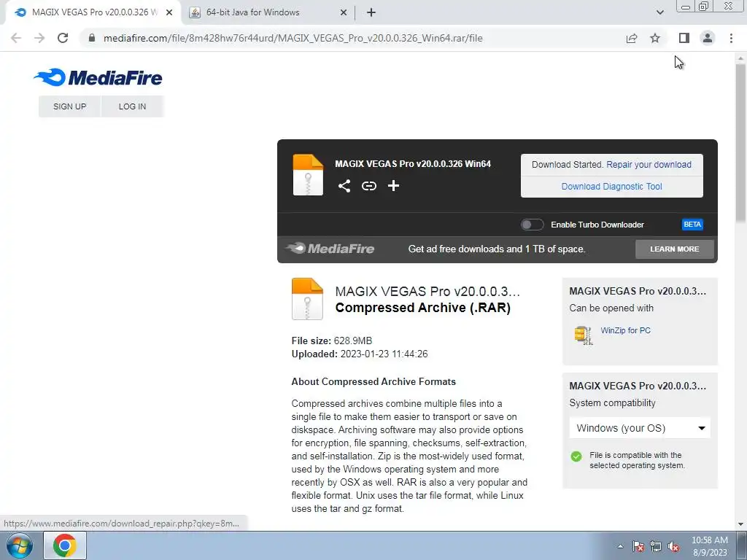Click the Download Diagnostic Tool link
Viewport: 747px width, 560px height.
[x=612, y=186]
